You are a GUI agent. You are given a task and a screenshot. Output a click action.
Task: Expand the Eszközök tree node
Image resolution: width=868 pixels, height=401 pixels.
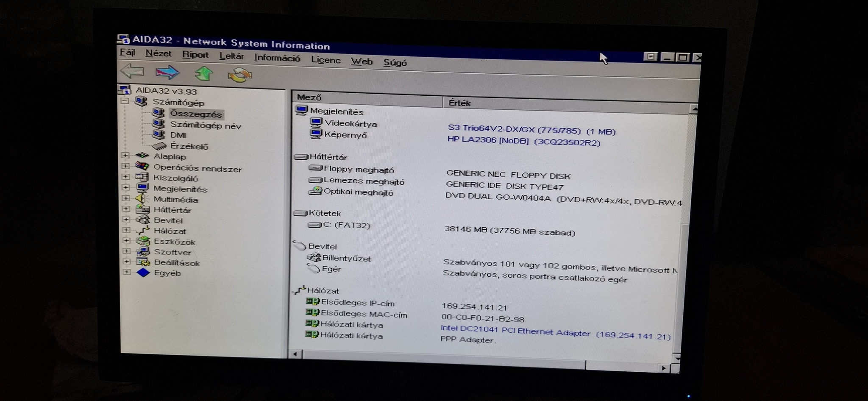[126, 240]
